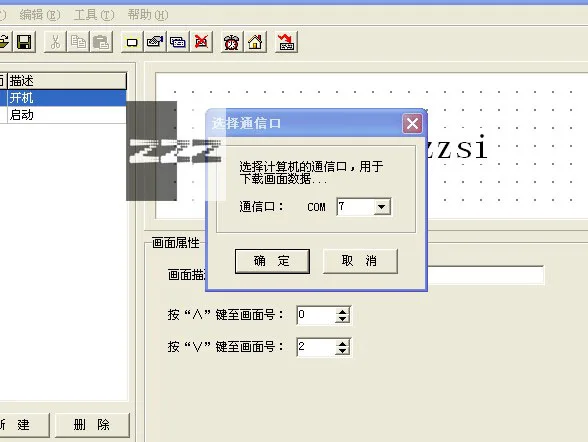588x442 pixels.
Task: Decrease the “∧” key screen number
Action: pos(342,319)
